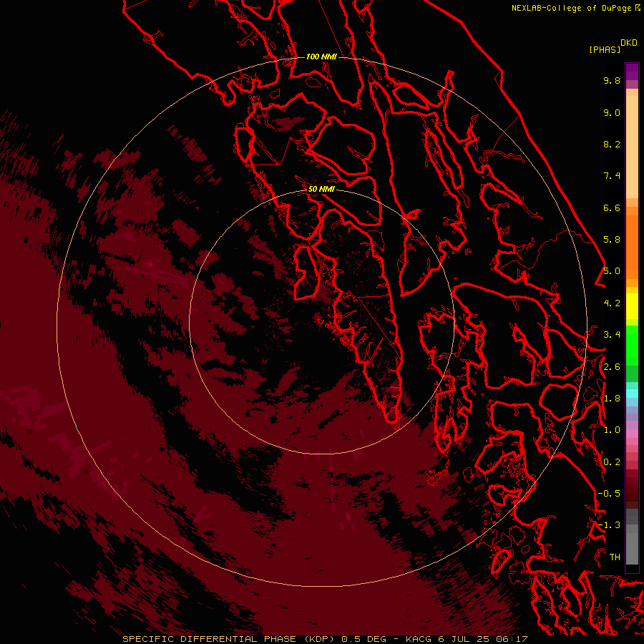Click the 9.0 value on the scale
Viewport: 644px width, 644px height.
(x=612, y=112)
